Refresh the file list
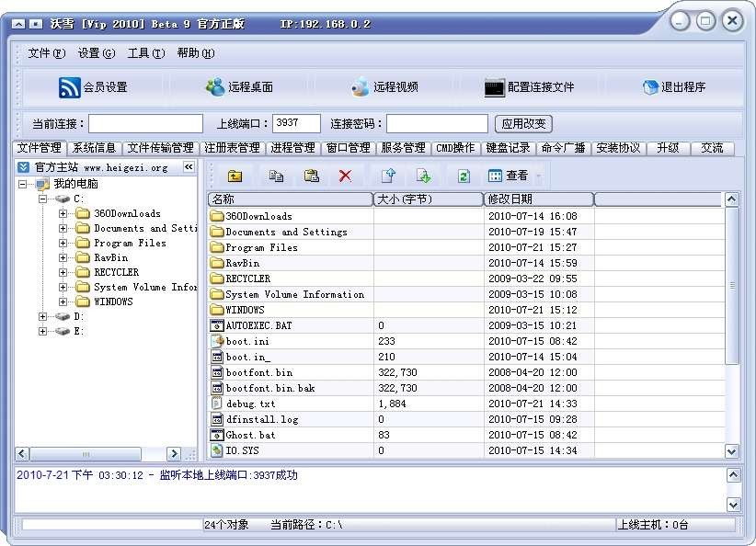Viewport: 756px width, 546px height. click(463, 175)
